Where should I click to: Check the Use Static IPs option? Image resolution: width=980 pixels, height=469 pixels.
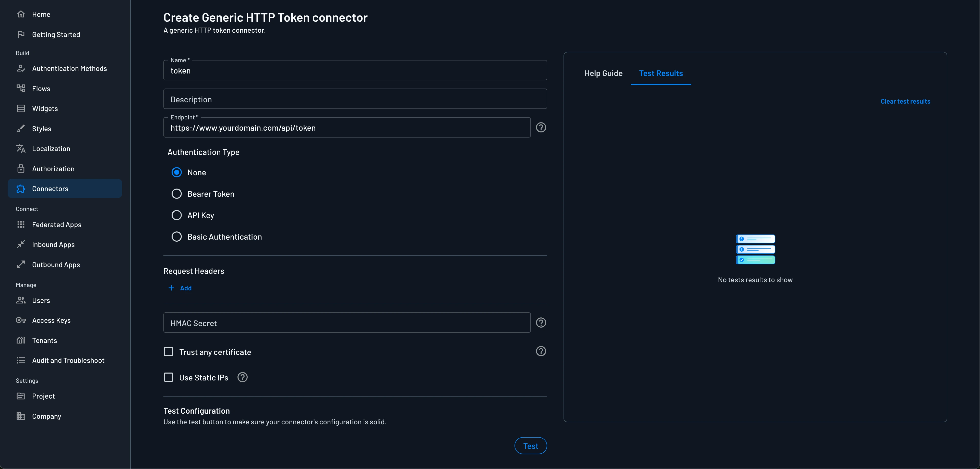169,377
